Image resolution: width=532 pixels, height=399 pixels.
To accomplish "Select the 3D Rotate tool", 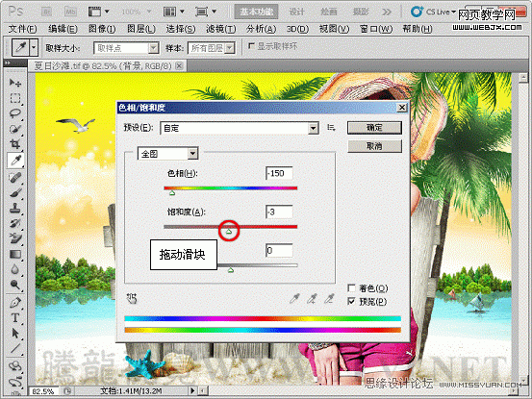I will click(x=15, y=366).
